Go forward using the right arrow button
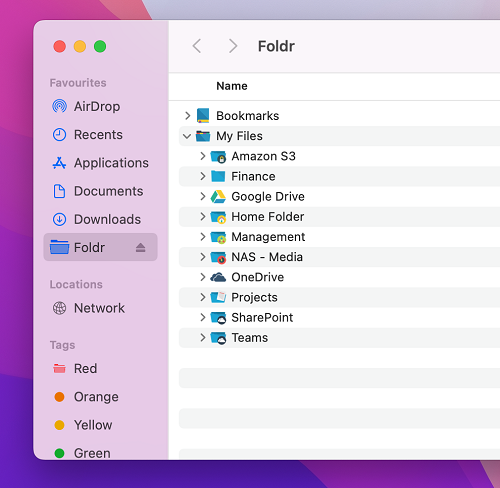The image size is (500, 488). (233, 46)
